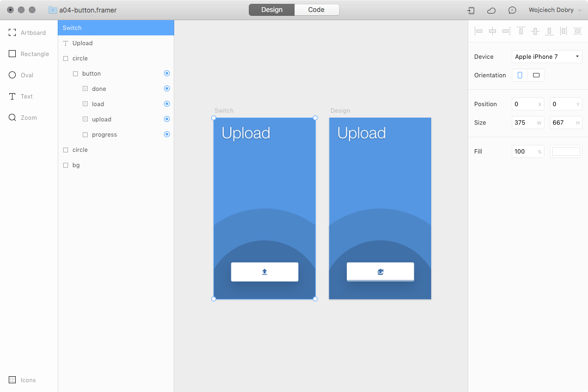Viewport: 588px width, 392px height.
Task: Open the Fill color swatch
Action: [566, 151]
